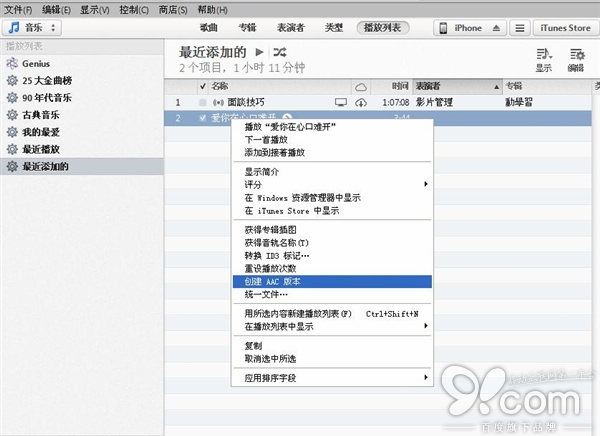
Task: Choose 获得音轨名称(T) menu item
Action: (x=333, y=243)
